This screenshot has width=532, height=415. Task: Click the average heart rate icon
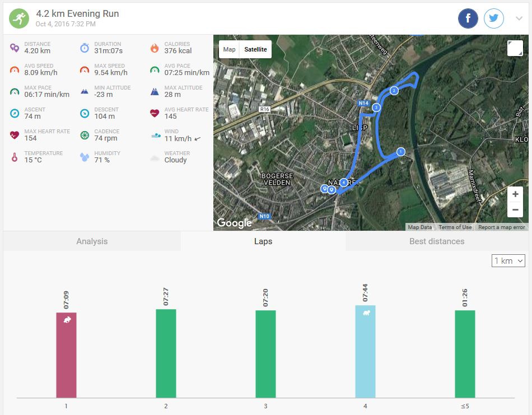155,113
